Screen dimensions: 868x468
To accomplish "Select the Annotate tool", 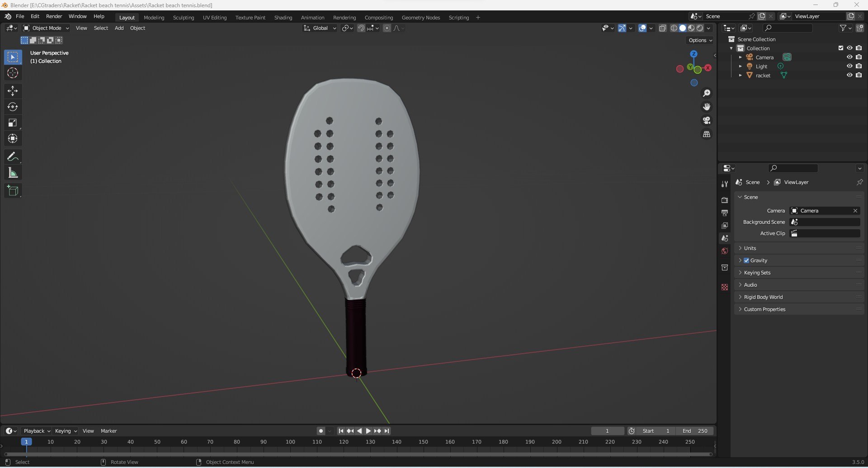I will tap(13, 156).
